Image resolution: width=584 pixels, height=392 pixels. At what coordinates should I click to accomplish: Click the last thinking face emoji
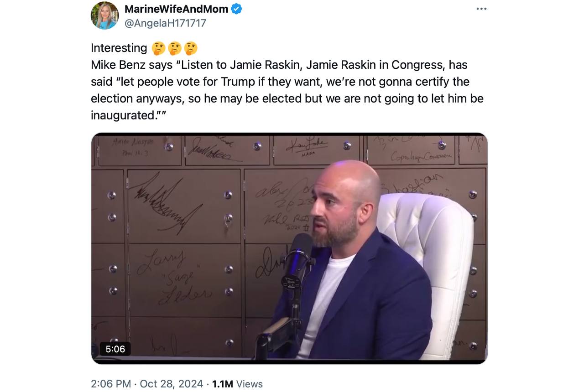click(191, 48)
